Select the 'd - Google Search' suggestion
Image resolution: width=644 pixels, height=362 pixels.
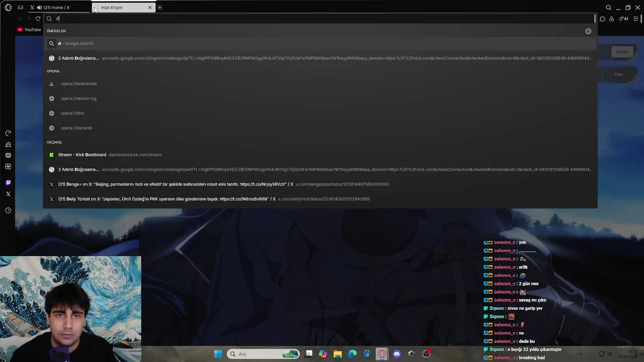point(320,43)
